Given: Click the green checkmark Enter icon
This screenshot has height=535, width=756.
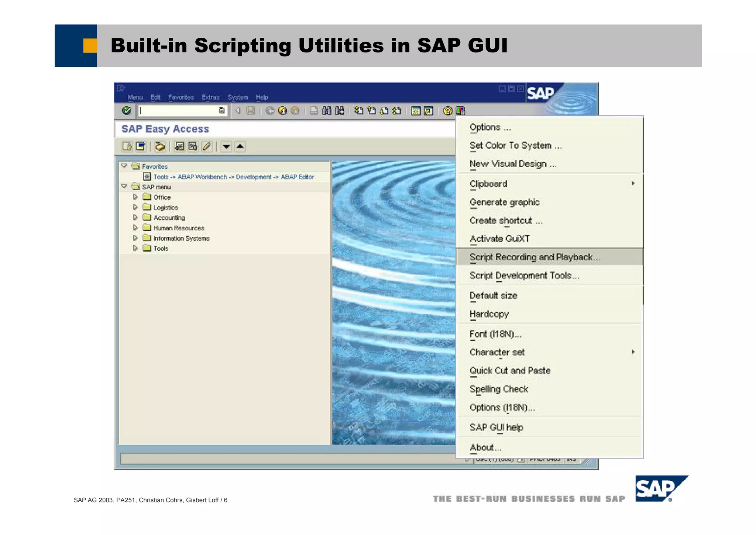Looking at the screenshot, I should pos(126,110).
